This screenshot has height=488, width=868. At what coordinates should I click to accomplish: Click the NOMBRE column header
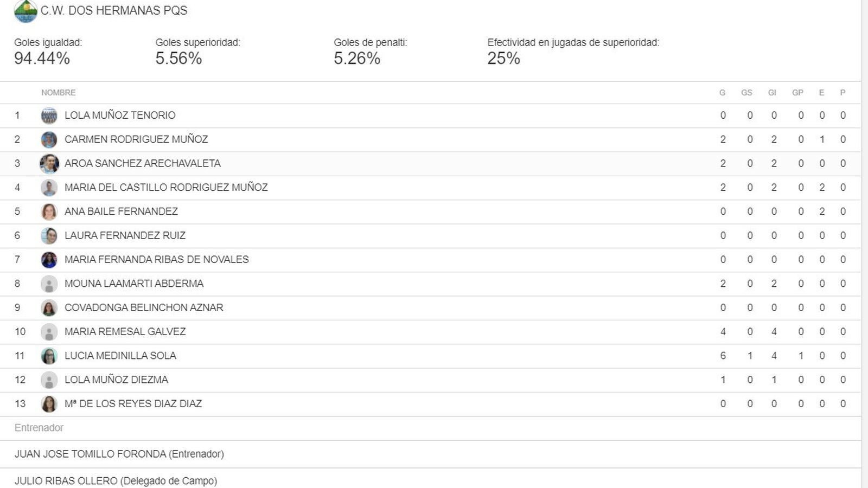(x=58, y=93)
